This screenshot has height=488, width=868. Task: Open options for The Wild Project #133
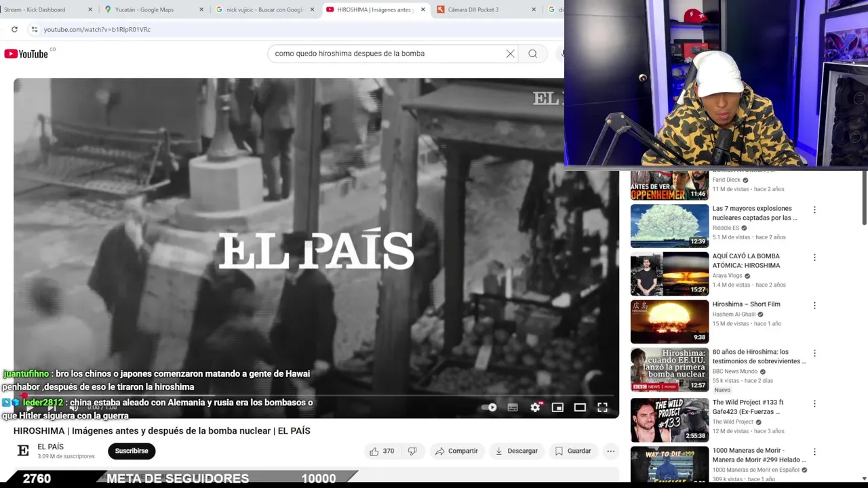[x=814, y=403]
